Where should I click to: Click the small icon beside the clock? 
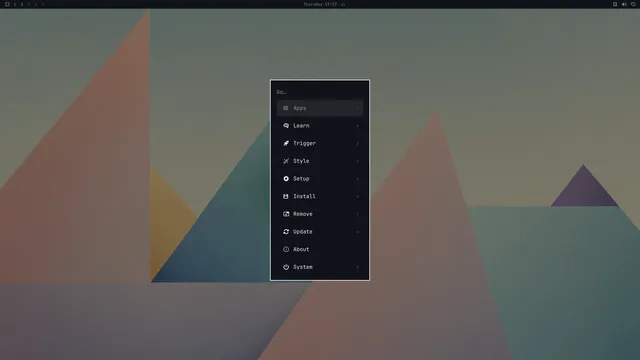tap(343, 4)
